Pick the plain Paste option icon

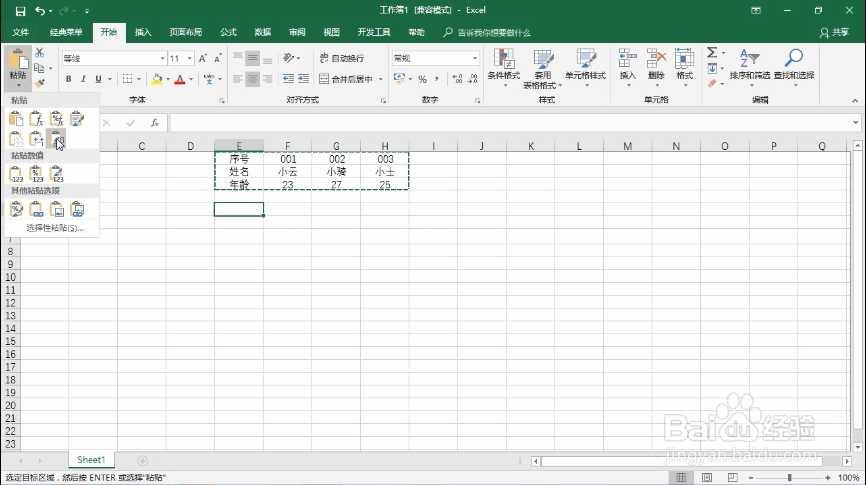click(x=16, y=119)
